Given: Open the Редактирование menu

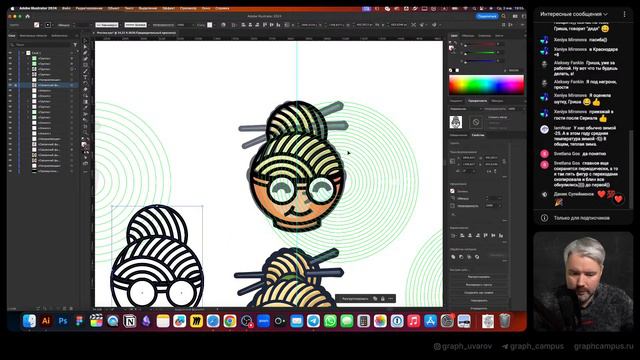Looking at the screenshot, I should coord(89,8).
